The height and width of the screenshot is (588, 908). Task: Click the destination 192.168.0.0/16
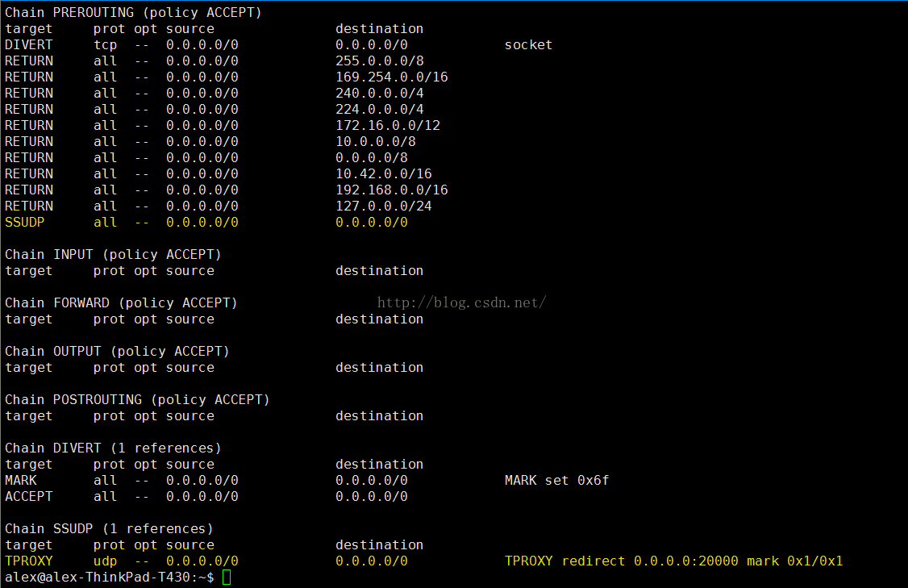point(391,190)
